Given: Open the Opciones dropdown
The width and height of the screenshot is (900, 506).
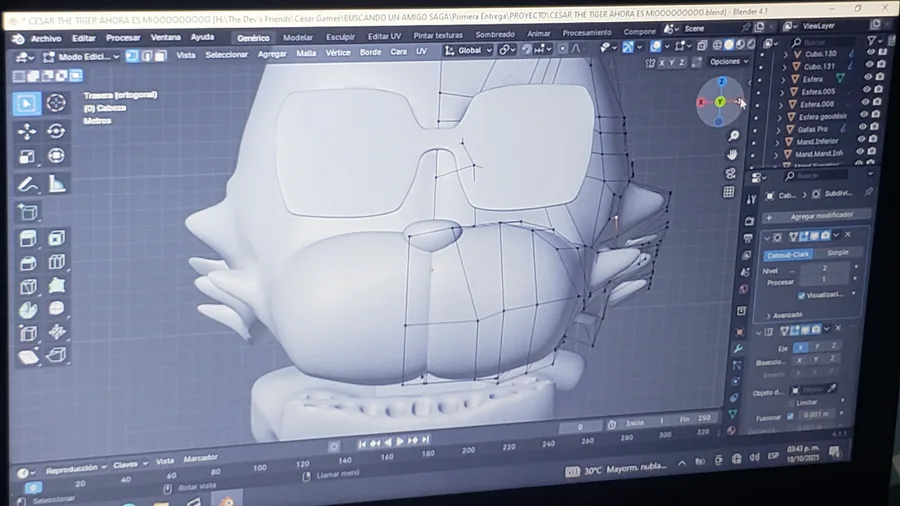Looking at the screenshot, I should click(x=729, y=61).
